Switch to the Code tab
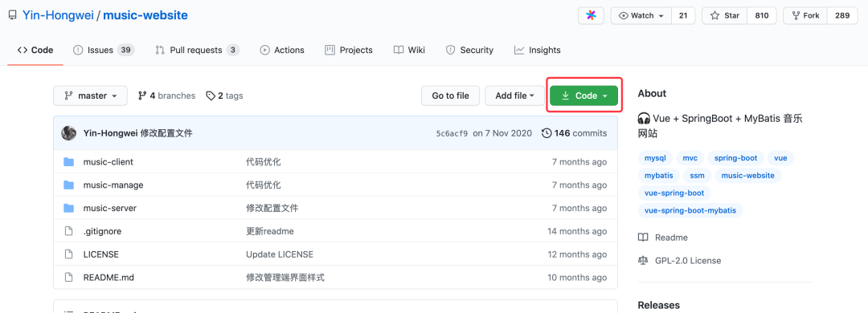Viewport: 868px width, 313px height. click(35, 50)
